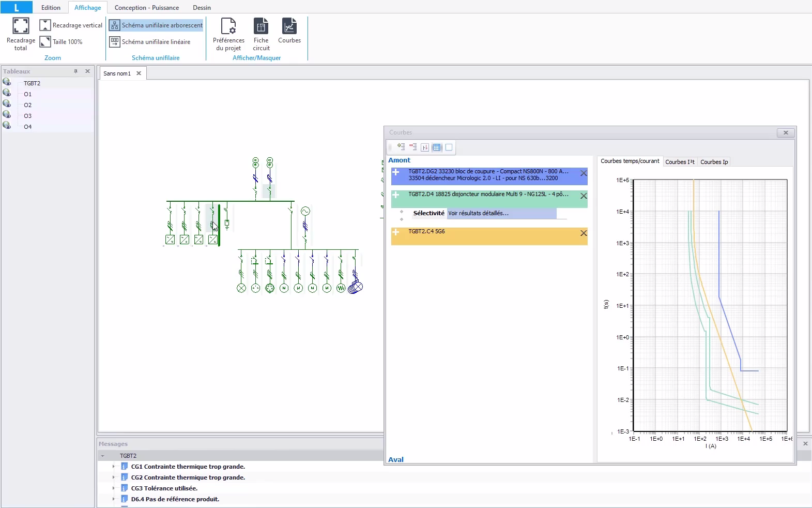
Task: Remove the TGBT2.C4 5G6 curve entry
Action: (x=584, y=233)
